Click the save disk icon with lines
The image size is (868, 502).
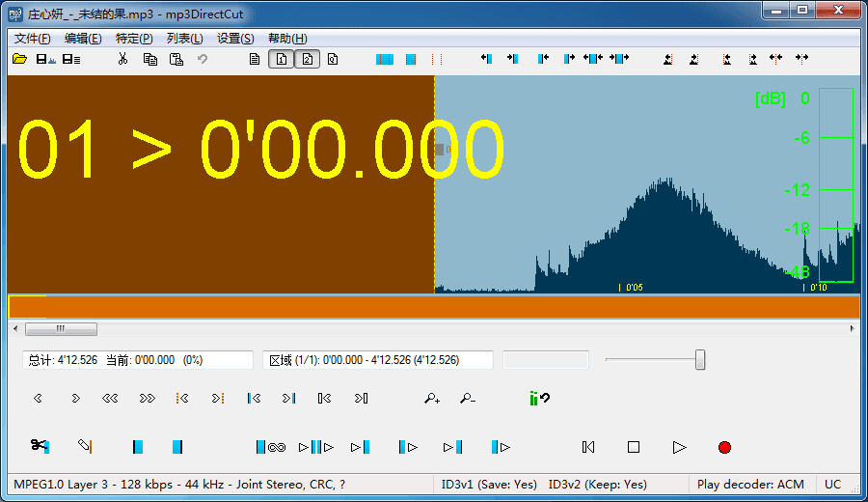pos(70,59)
